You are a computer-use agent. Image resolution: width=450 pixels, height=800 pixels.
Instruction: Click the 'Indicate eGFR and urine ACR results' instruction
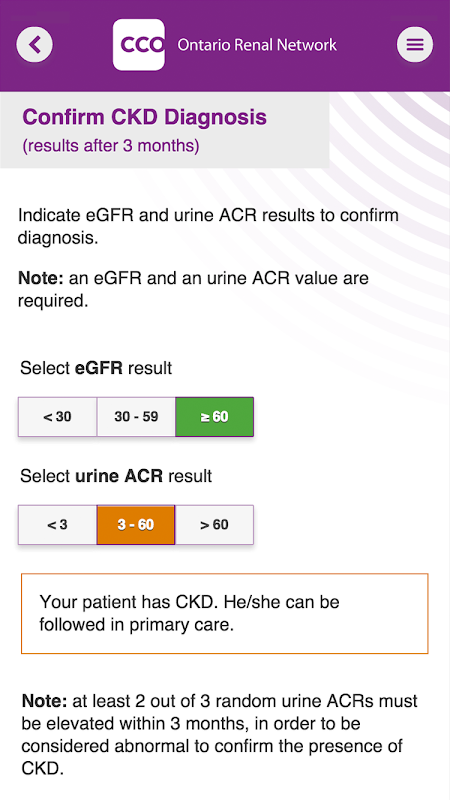point(208,227)
